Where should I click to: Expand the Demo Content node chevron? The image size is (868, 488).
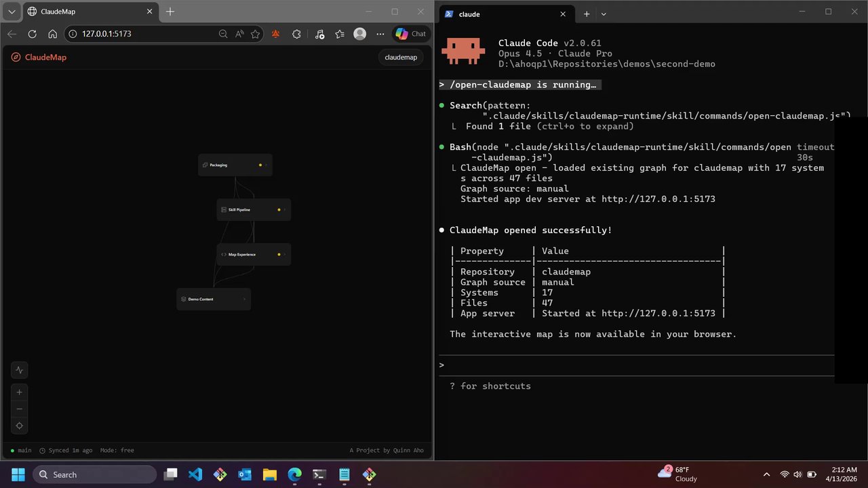(x=244, y=299)
